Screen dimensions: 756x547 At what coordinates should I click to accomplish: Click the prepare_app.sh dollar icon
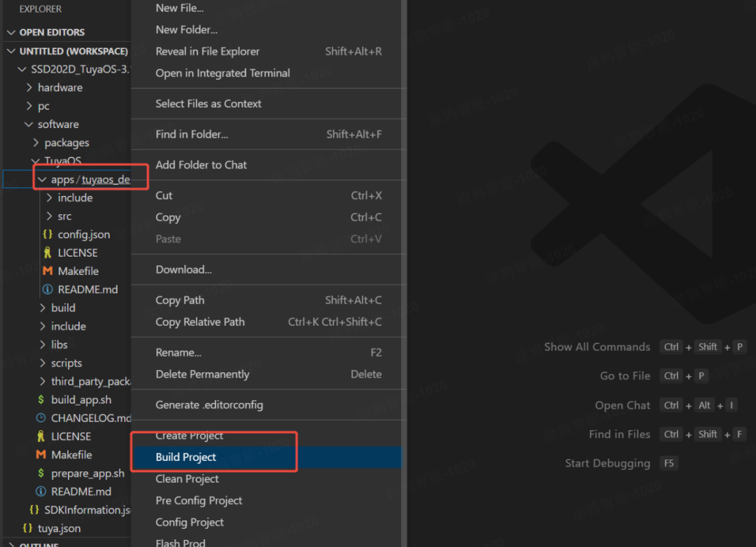pos(41,474)
